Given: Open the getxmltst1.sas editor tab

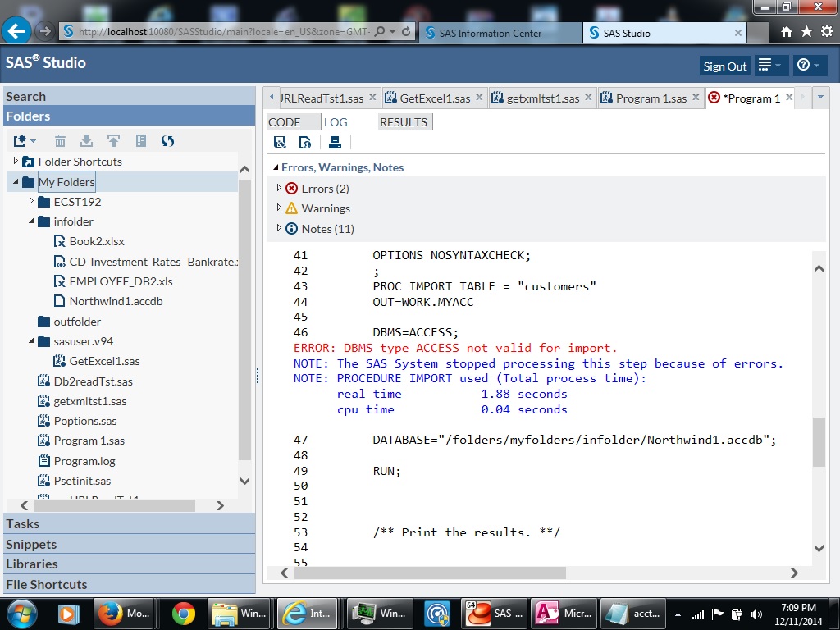Looking at the screenshot, I should click(543, 98).
